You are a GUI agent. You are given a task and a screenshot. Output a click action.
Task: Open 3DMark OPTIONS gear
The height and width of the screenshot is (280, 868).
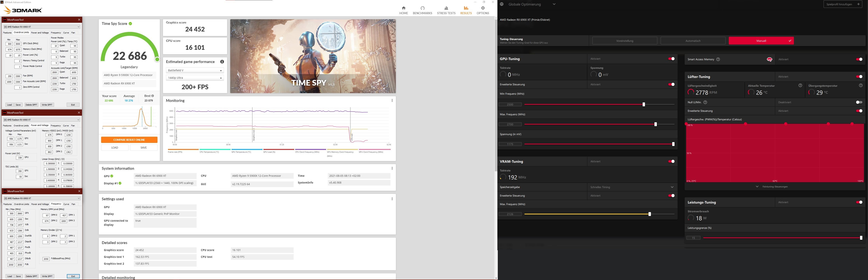coord(483,10)
